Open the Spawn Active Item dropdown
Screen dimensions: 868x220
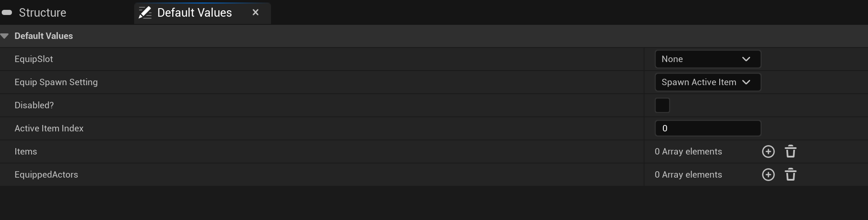click(x=708, y=82)
